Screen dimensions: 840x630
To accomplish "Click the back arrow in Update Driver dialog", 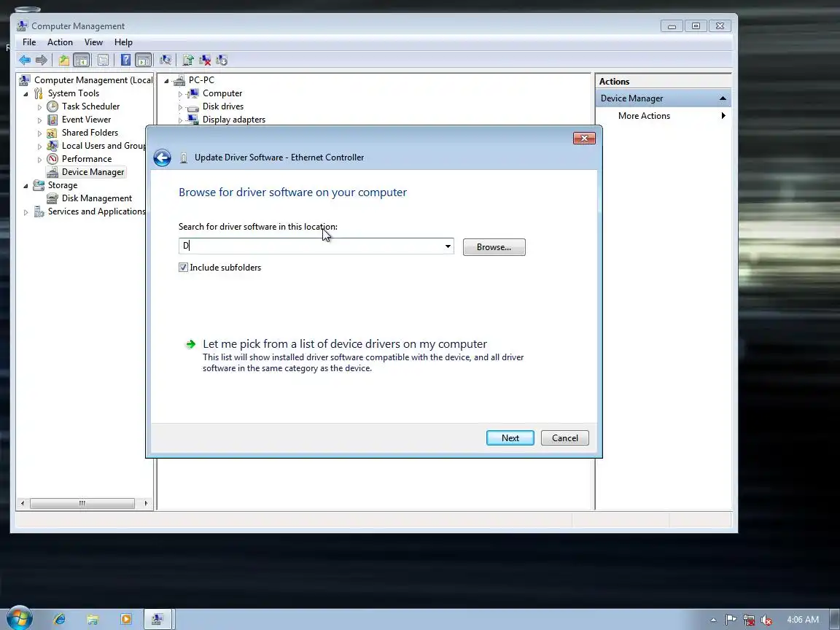I will coord(163,157).
